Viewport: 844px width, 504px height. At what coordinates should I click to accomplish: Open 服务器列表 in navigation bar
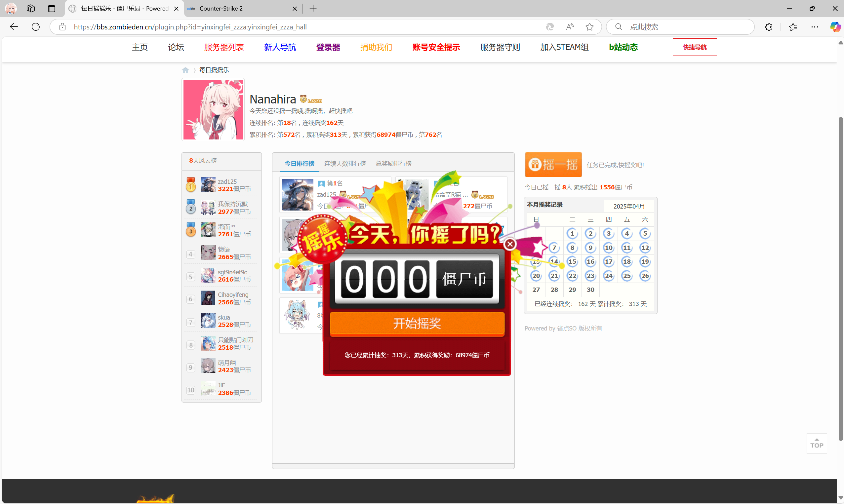pyautogui.click(x=224, y=47)
